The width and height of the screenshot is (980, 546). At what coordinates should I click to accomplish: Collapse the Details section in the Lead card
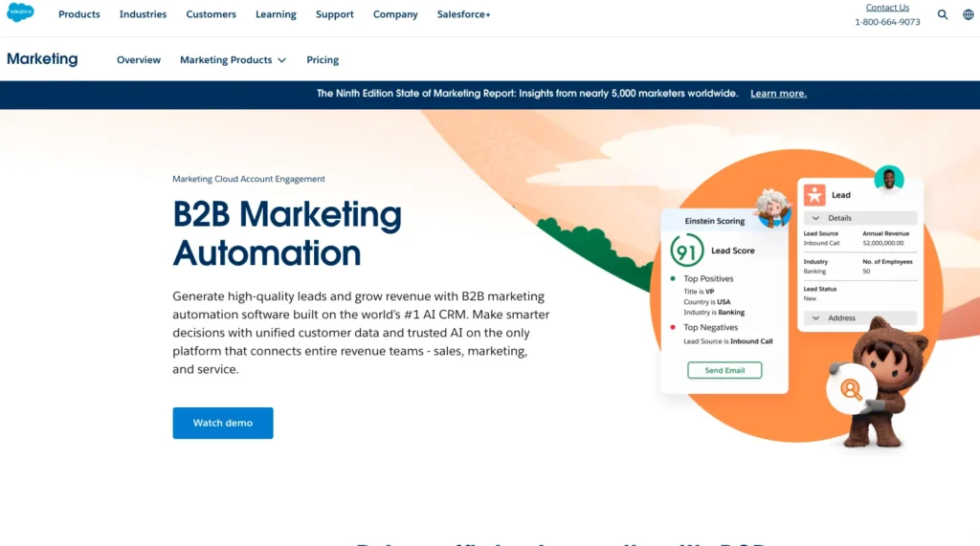pyautogui.click(x=860, y=218)
